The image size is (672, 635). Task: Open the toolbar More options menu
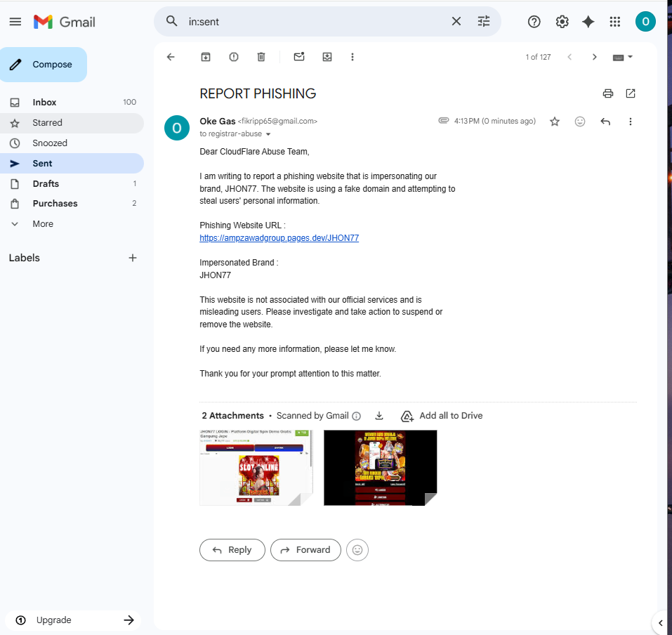353,57
